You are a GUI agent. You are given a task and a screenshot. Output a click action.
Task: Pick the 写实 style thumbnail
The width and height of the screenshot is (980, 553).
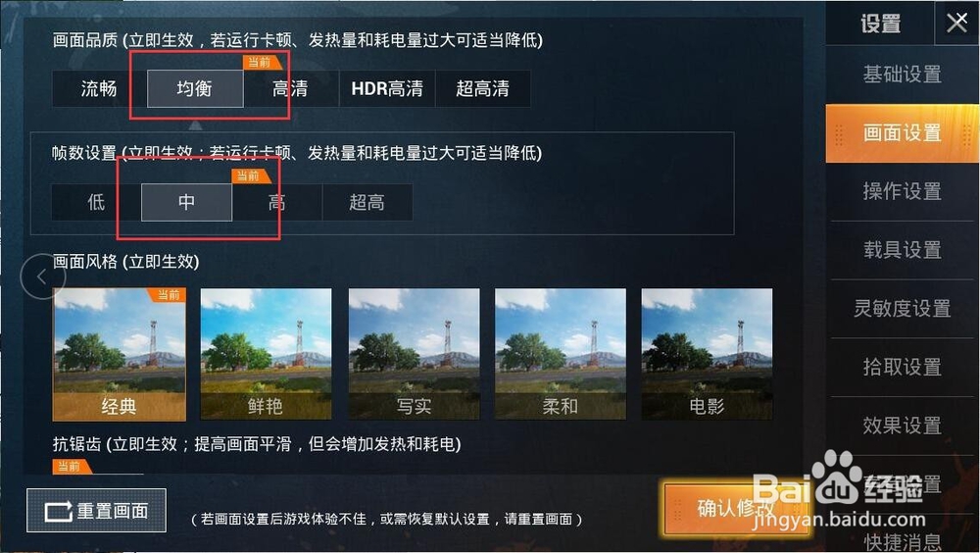pyautogui.click(x=414, y=354)
